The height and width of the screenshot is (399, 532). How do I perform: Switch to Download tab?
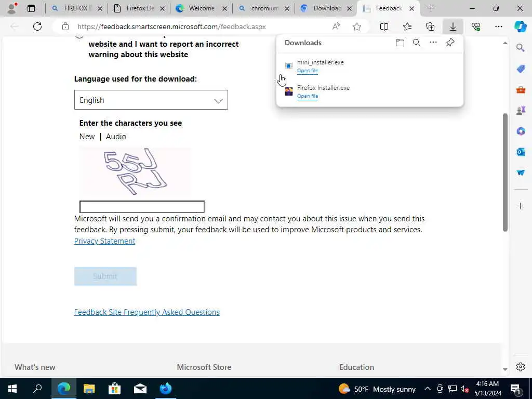(x=326, y=8)
